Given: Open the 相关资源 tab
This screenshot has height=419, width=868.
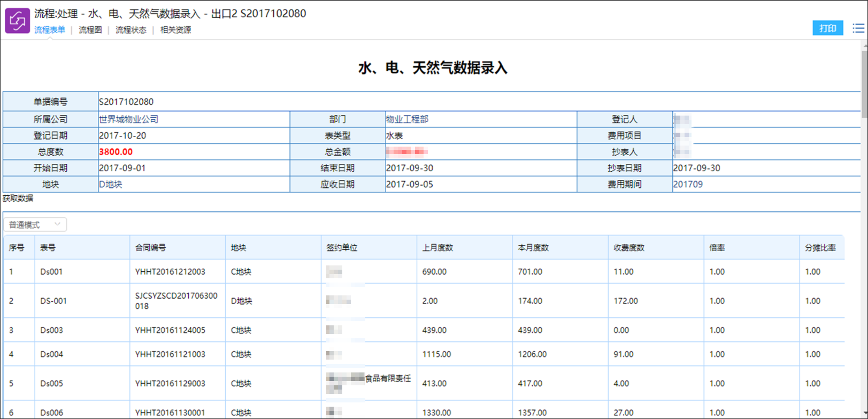Looking at the screenshot, I should [175, 30].
